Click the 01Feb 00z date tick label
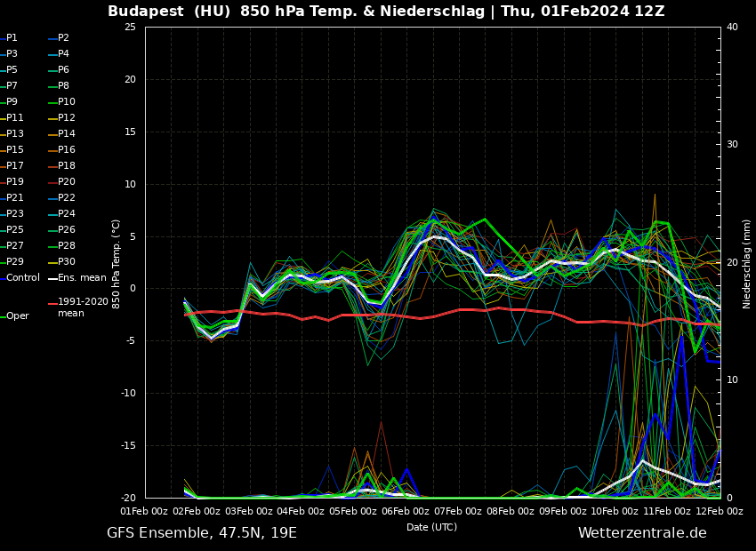The width and height of the screenshot is (756, 551). (x=145, y=512)
